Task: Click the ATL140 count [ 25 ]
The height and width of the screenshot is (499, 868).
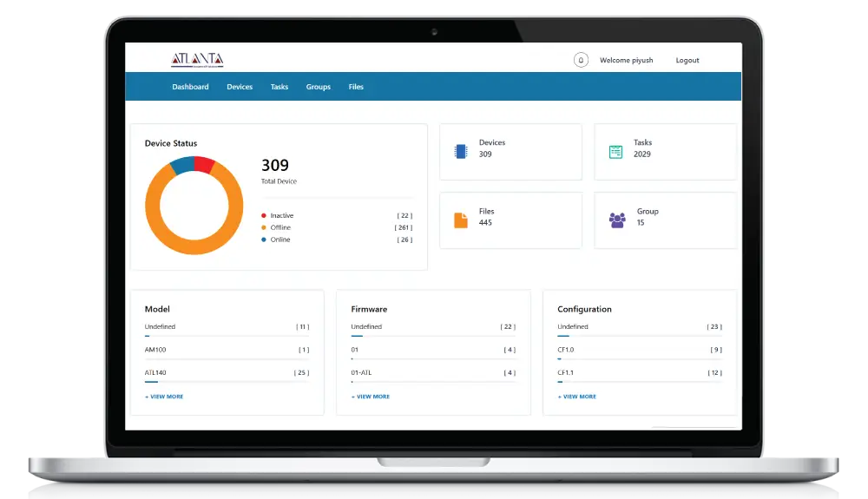Action: tap(302, 373)
